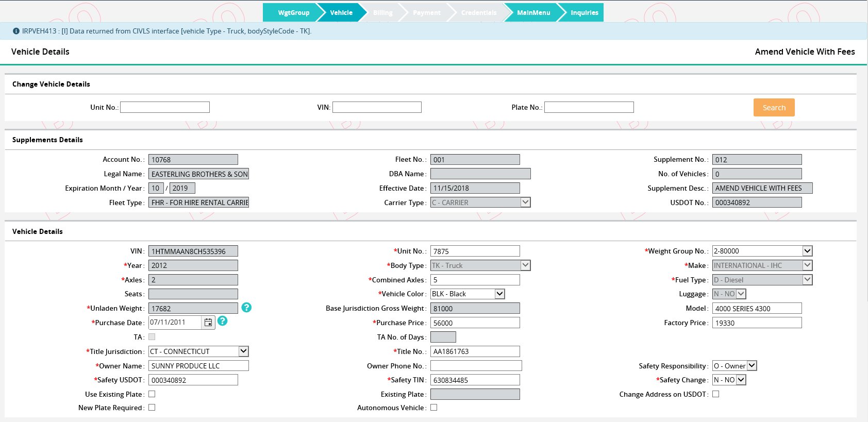868x422 pixels.
Task: Go to MainMenu
Action: (x=533, y=12)
